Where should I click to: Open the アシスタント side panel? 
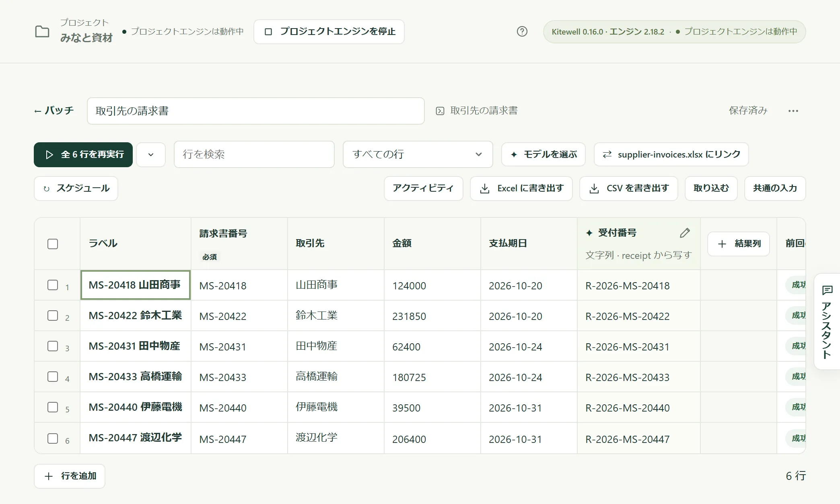click(827, 322)
